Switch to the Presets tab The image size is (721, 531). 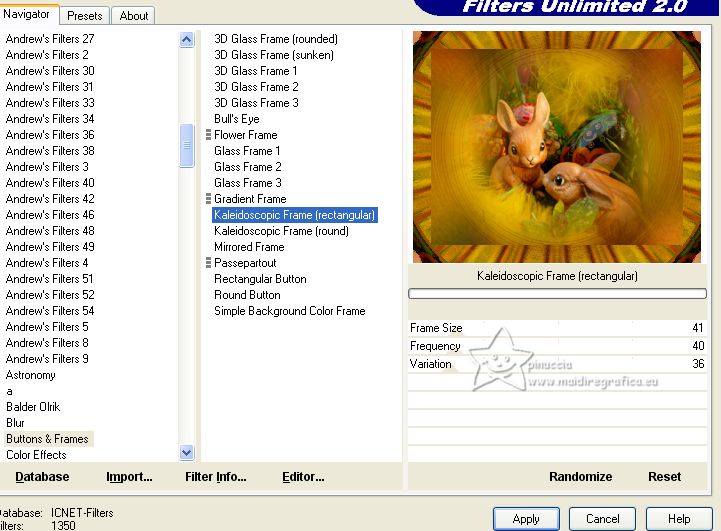coord(85,16)
